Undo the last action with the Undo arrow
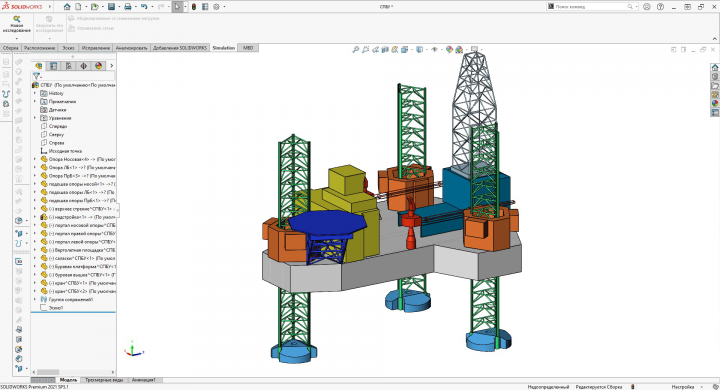The image size is (720, 390). [x=144, y=6]
